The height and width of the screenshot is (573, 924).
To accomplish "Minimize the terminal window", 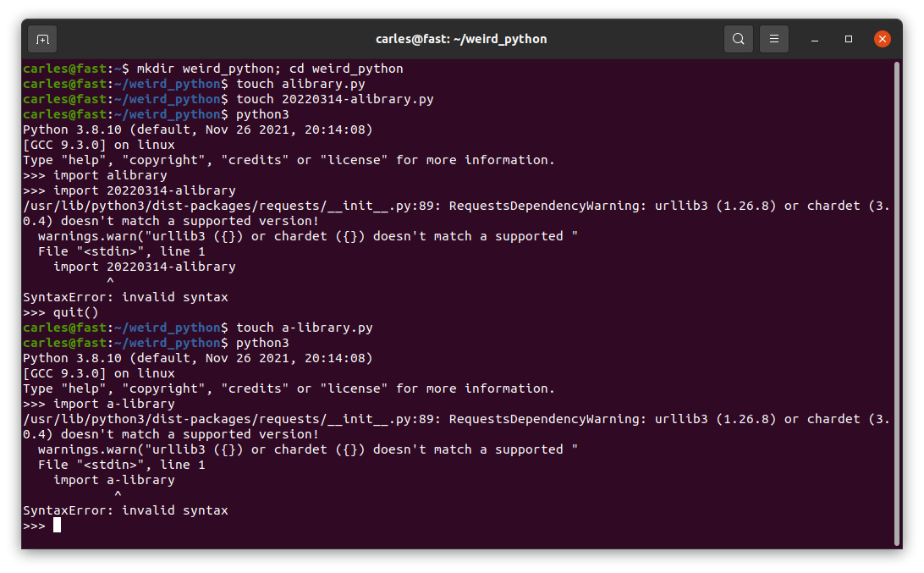I will point(815,40).
